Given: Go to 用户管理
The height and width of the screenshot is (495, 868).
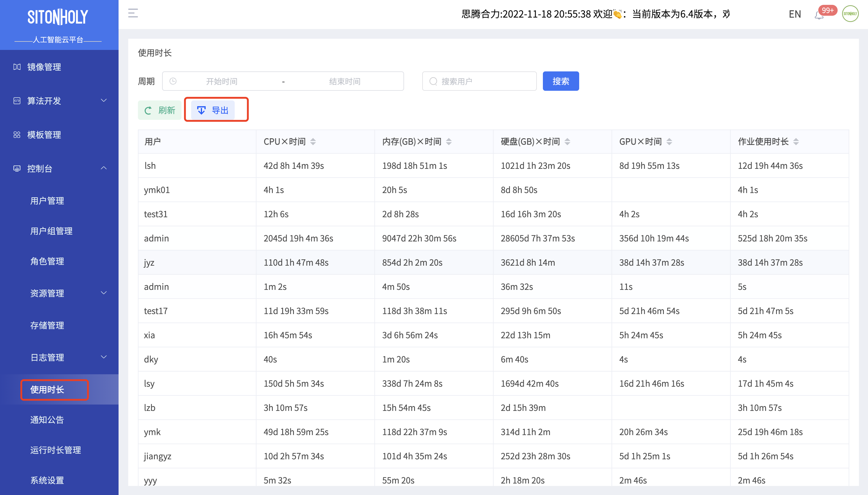Looking at the screenshot, I should click(x=47, y=201).
